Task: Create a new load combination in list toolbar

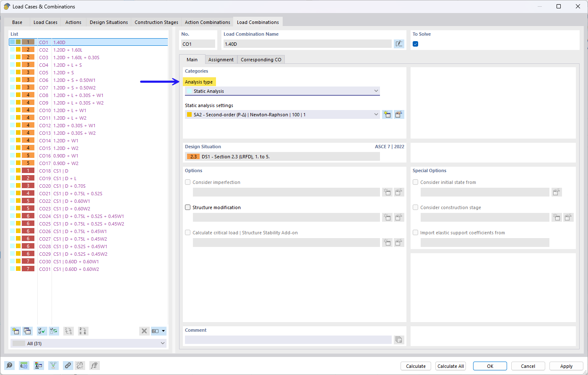Action: click(x=16, y=331)
